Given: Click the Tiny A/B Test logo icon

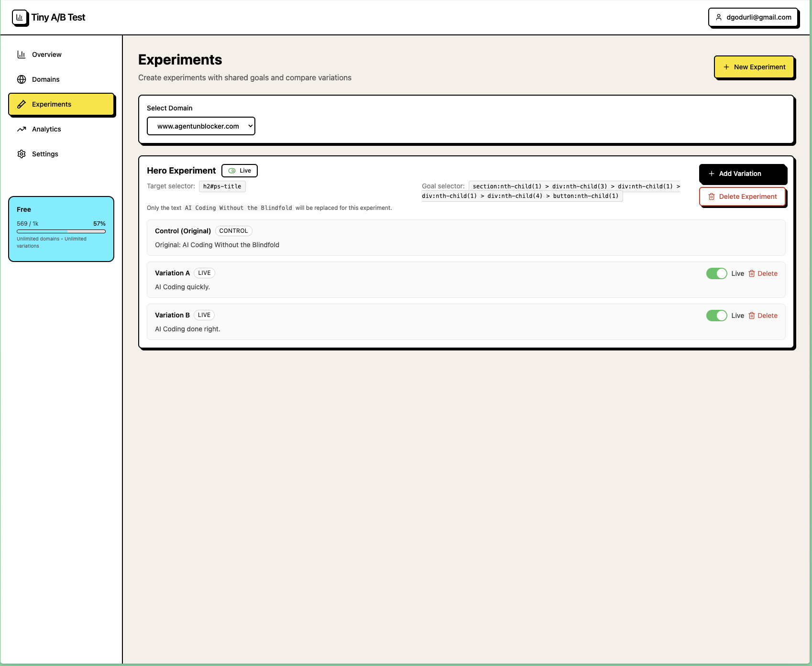Looking at the screenshot, I should (20, 18).
